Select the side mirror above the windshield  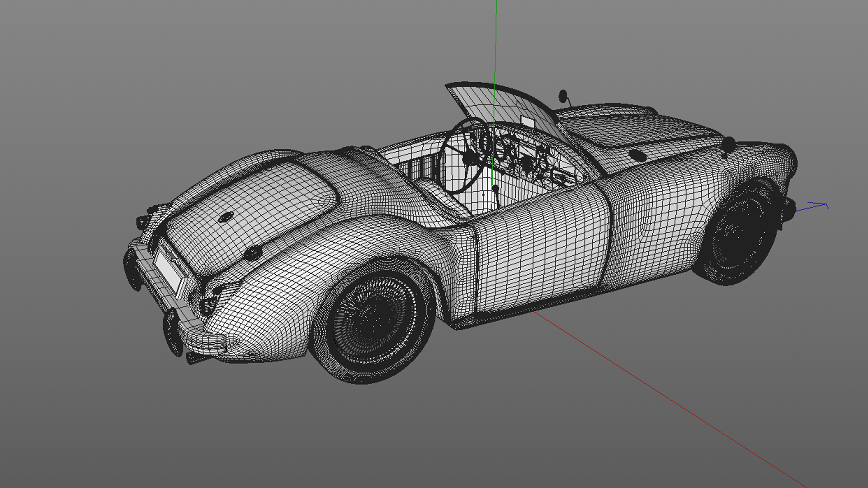[563, 96]
